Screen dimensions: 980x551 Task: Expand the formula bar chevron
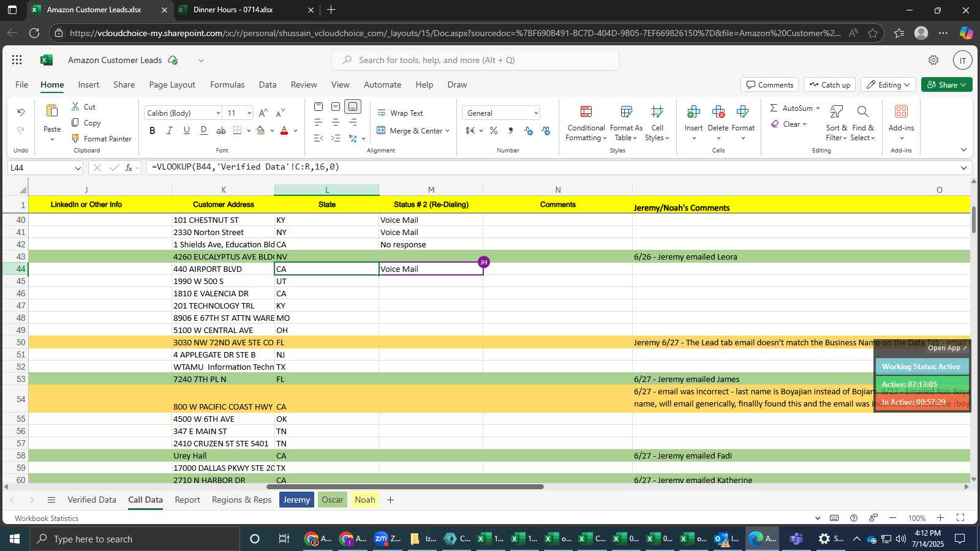[963, 168]
